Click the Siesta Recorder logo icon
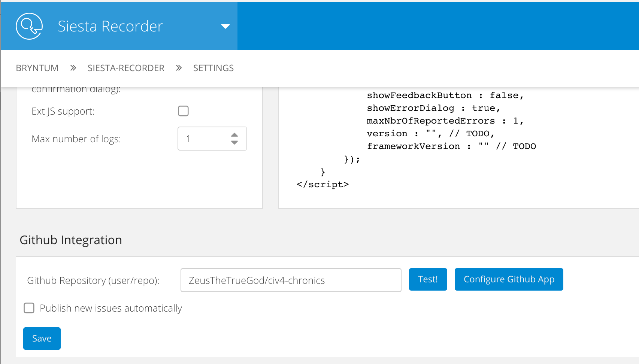This screenshot has width=639, height=364. pos(29,26)
